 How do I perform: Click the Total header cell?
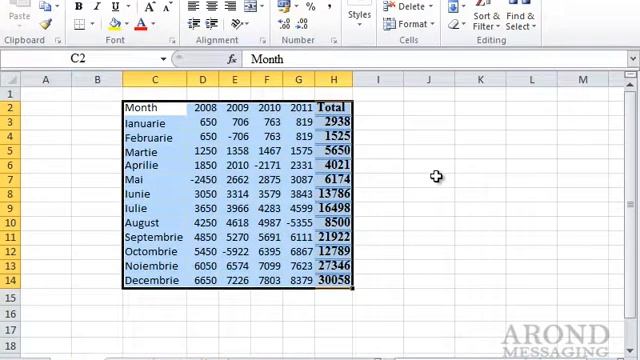pyautogui.click(x=334, y=108)
